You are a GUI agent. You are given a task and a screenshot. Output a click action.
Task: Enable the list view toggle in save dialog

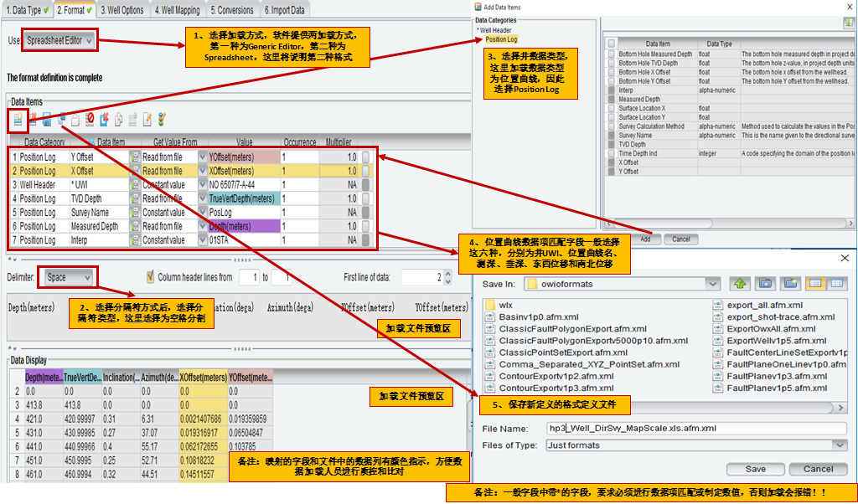pos(814,284)
